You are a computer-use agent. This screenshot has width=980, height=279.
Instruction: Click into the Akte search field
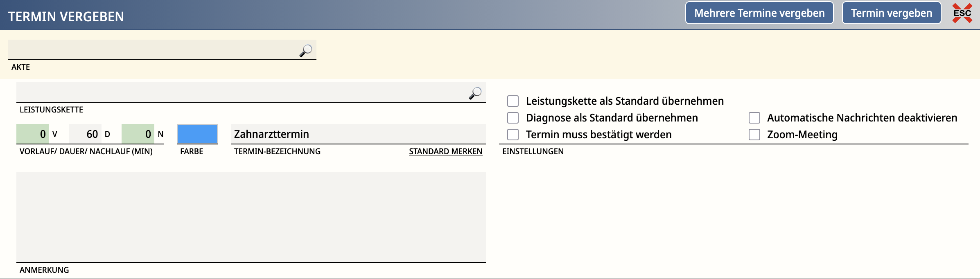tap(151, 50)
